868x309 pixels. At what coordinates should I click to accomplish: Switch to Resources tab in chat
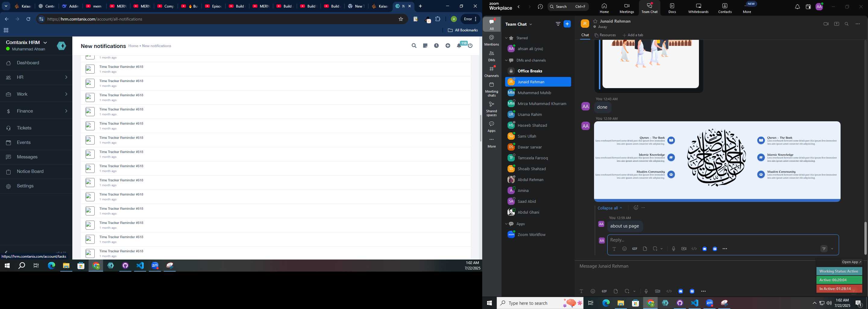[x=605, y=35]
